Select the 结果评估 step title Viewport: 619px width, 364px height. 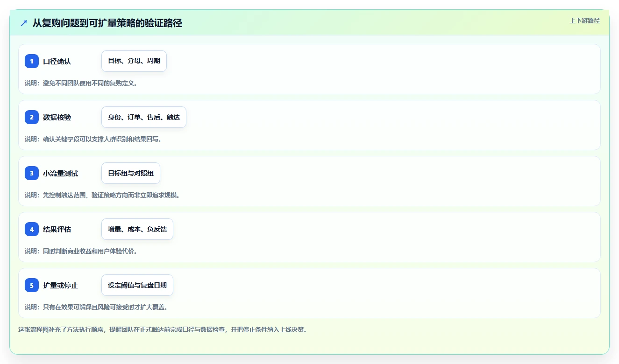pos(57,229)
